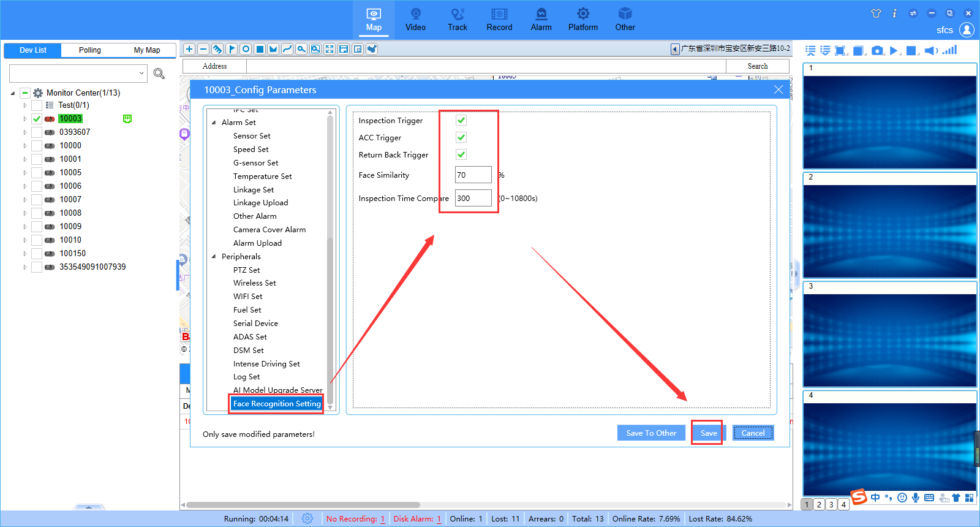Expand device 10010 tree node

(x=25, y=240)
